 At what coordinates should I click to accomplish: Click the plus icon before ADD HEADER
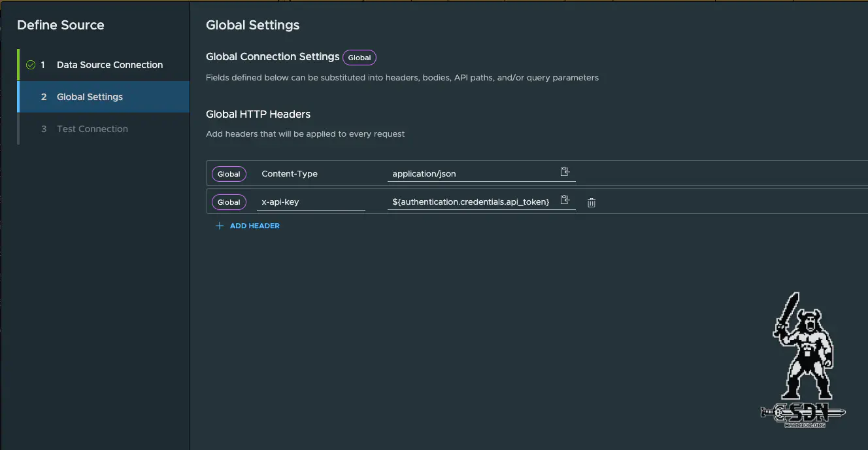[220, 225]
